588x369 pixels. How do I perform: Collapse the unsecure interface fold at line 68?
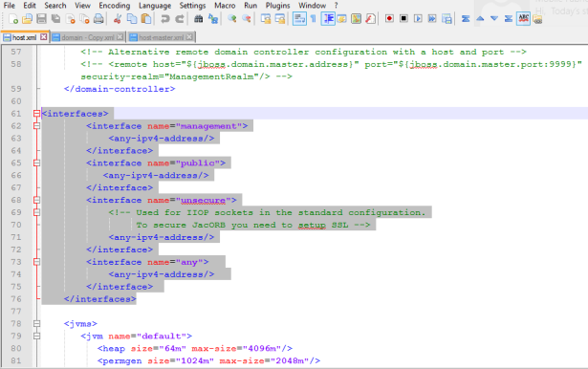(36, 200)
